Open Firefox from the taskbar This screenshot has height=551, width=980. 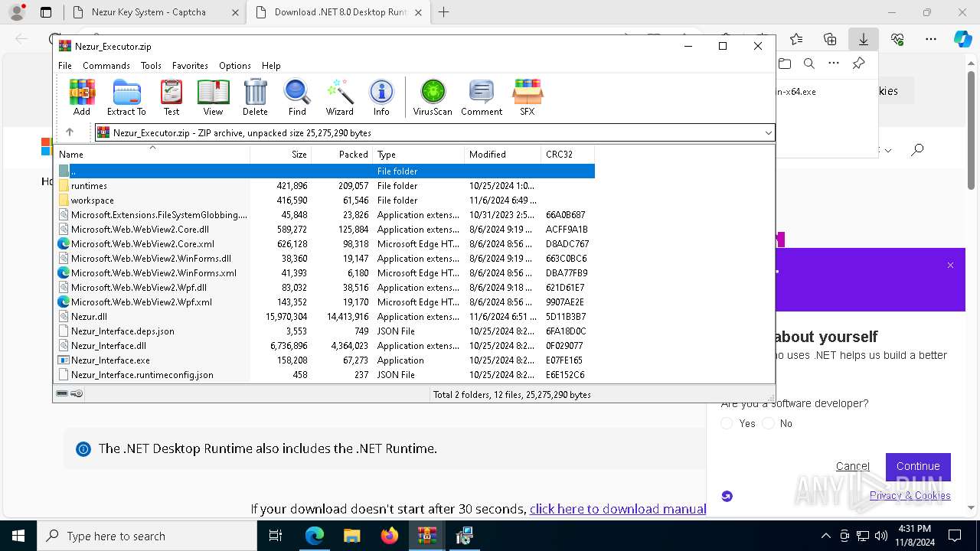coord(389,536)
